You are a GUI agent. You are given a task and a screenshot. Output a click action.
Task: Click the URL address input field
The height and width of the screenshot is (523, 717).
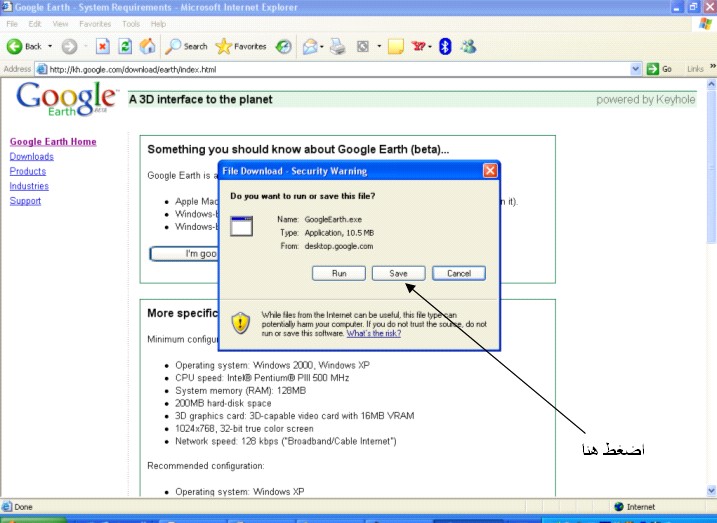coord(330,69)
